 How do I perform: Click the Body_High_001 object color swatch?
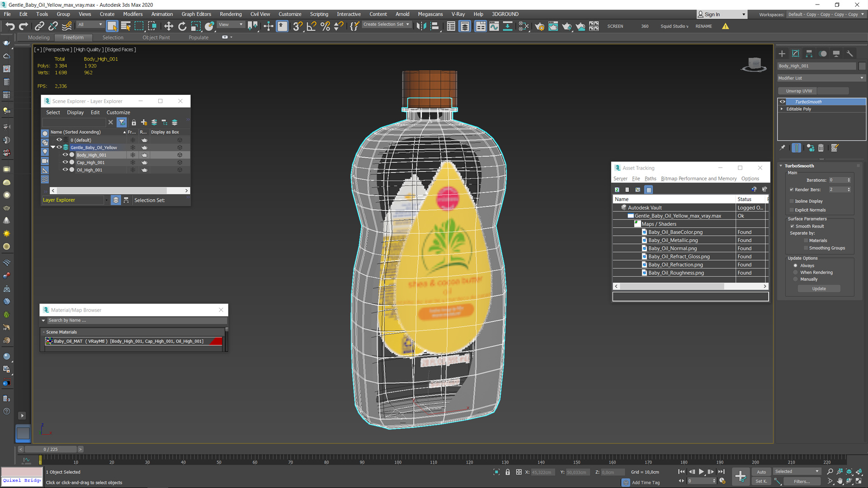click(x=862, y=66)
